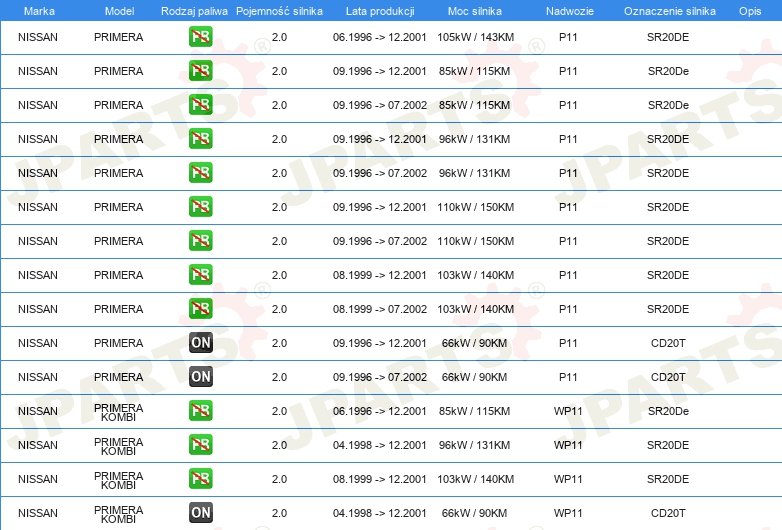This screenshot has width=782, height=530.
Task: Click the Lata produkcji column header
Action: (380, 11)
